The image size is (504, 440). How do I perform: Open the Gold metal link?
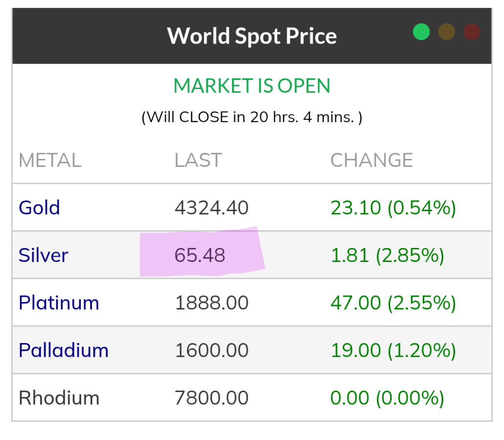pos(39,208)
